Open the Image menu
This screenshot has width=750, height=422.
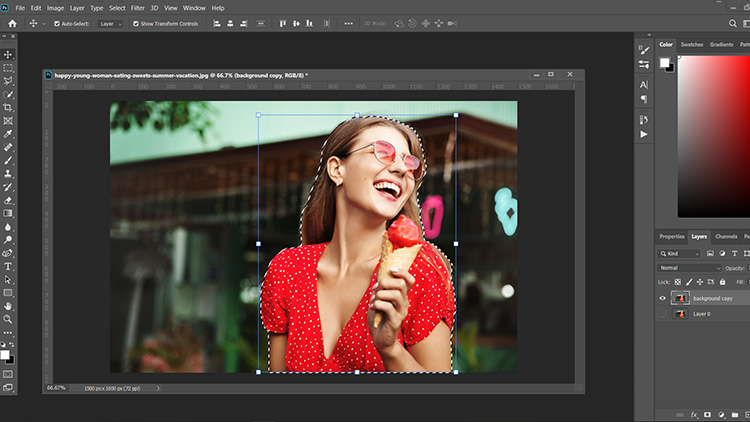[x=55, y=8]
